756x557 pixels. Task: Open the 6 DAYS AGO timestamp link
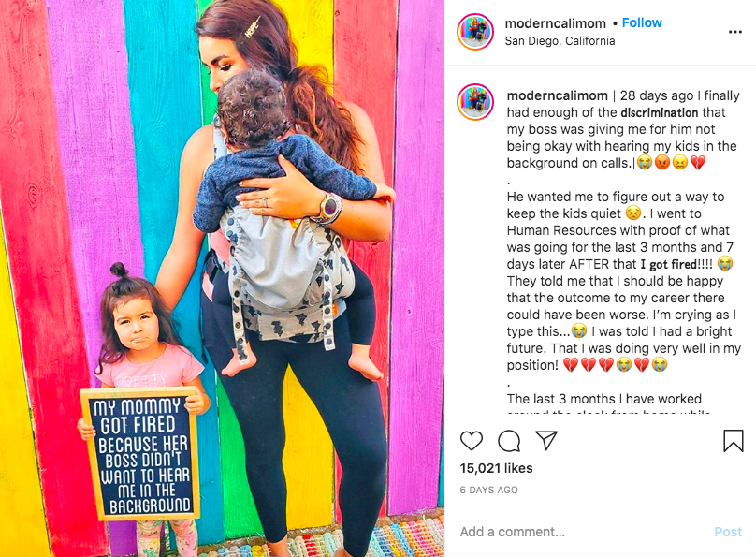pyautogui.click(x=489, y=490)
